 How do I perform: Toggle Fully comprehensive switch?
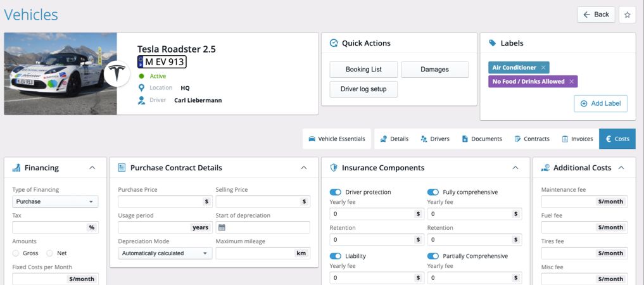click(x=433, y=192)
